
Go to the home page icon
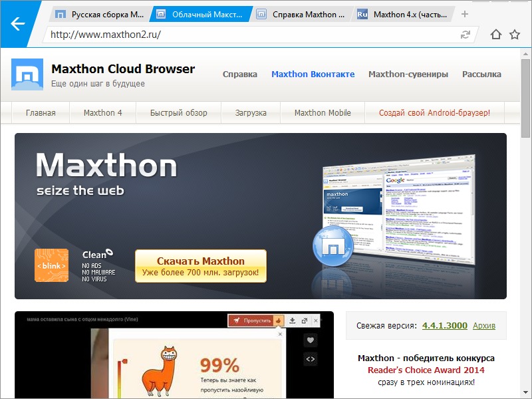click(x=495, y=35)
